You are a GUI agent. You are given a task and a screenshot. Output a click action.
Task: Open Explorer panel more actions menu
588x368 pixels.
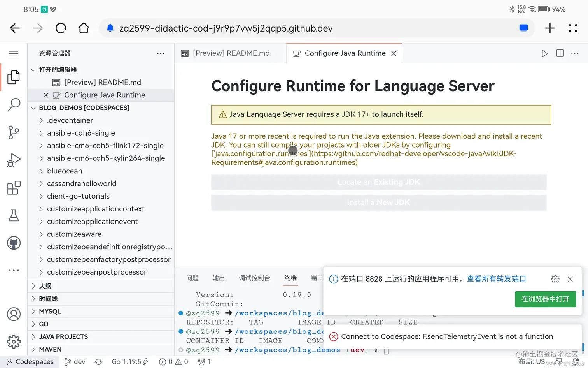(x=161, y=53)
